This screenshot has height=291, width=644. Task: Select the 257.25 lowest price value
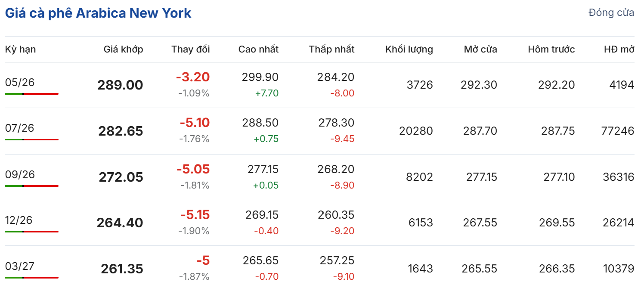[337, 260]
